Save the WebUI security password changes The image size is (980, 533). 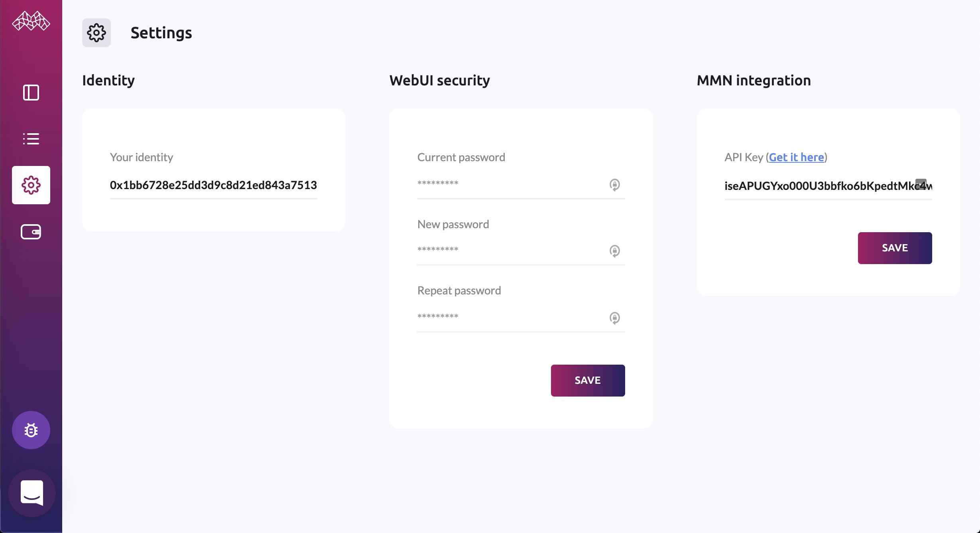pyautogui.click(x=588, y=381)
